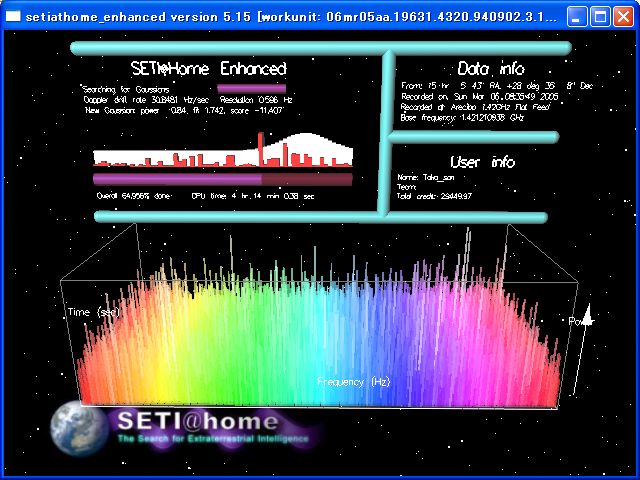Click the 'Time (sec)' axis label

[93, 313]
